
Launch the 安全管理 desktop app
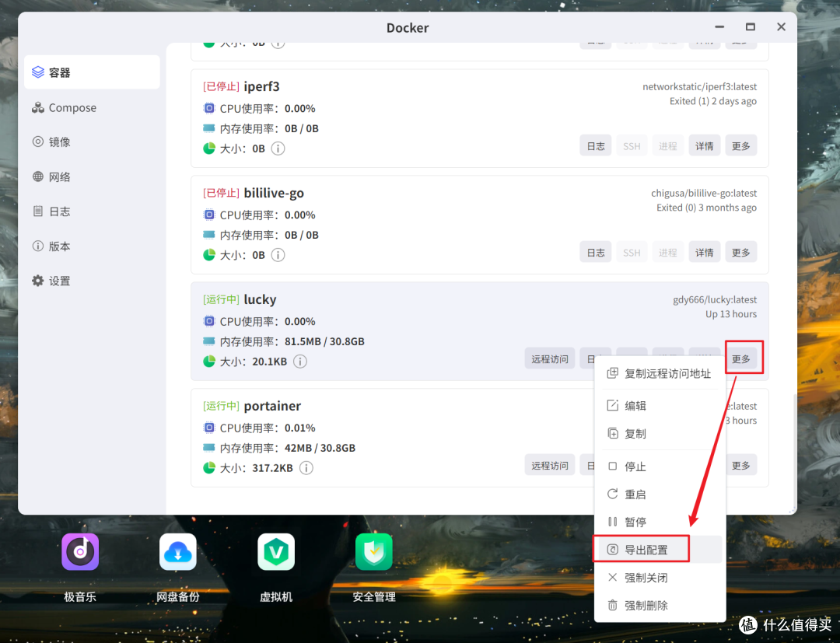tap(374, 552)
